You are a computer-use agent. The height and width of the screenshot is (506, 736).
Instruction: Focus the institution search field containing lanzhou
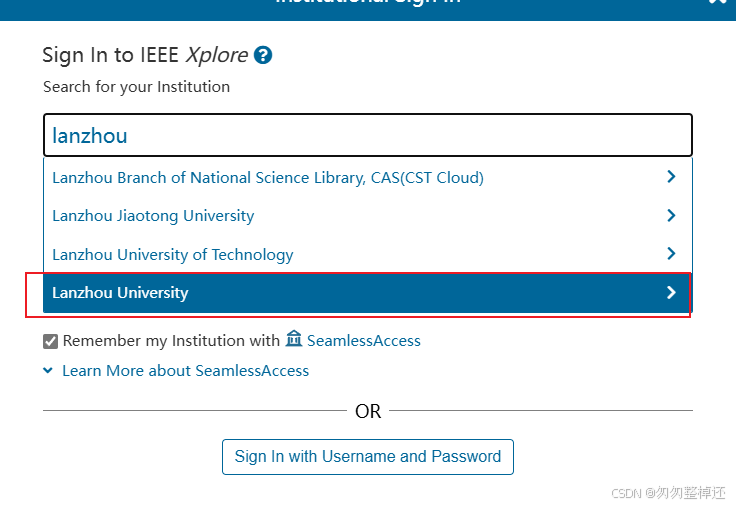click(x=367, y=135)
